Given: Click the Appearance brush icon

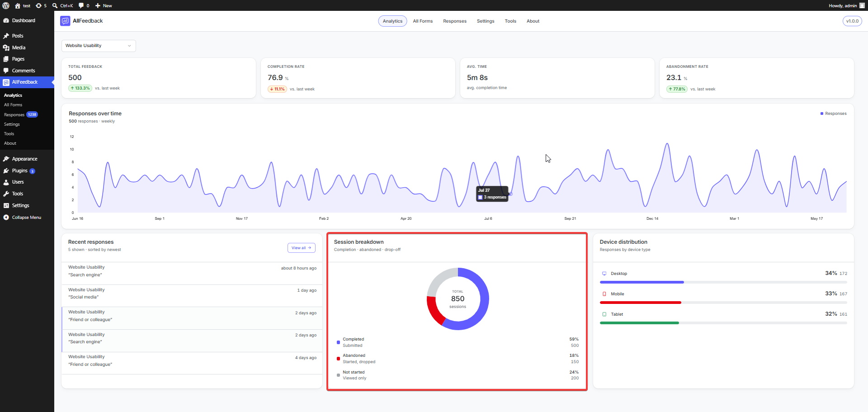Looking at the screenshot, I should 6,159.
